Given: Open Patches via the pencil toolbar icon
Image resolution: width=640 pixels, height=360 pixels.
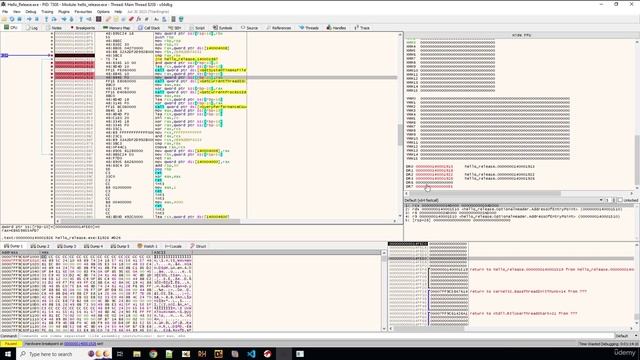Looking at the screenshot, I should coord(108,19).
